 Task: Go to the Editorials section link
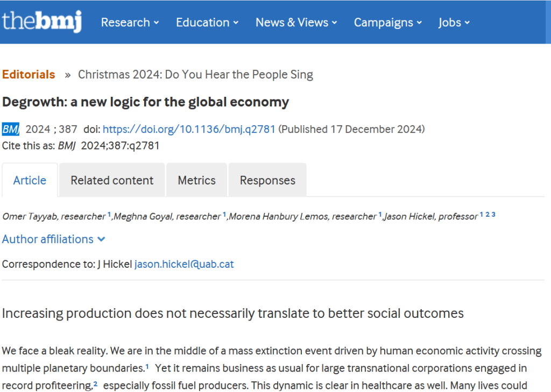(29, 74)
